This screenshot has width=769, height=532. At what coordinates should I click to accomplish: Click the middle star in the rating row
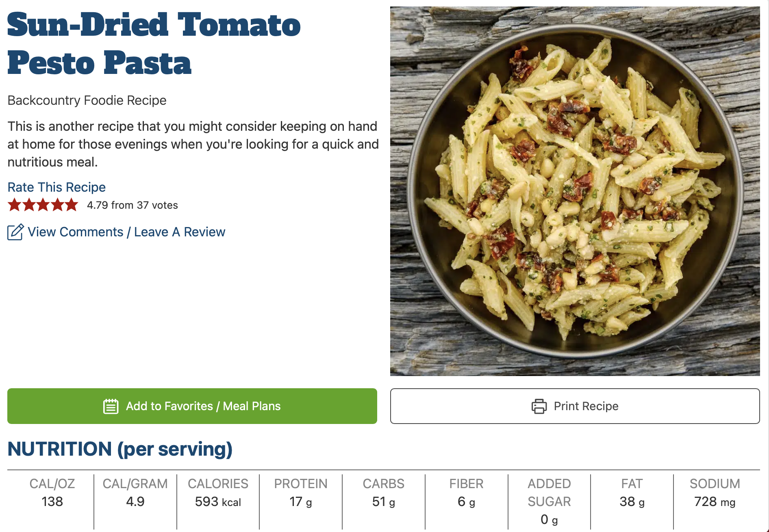(x=43, y=205)
